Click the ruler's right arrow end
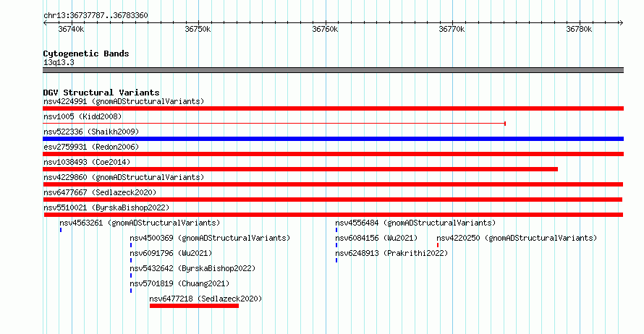 pyautogui.click(x=622, y=23)
